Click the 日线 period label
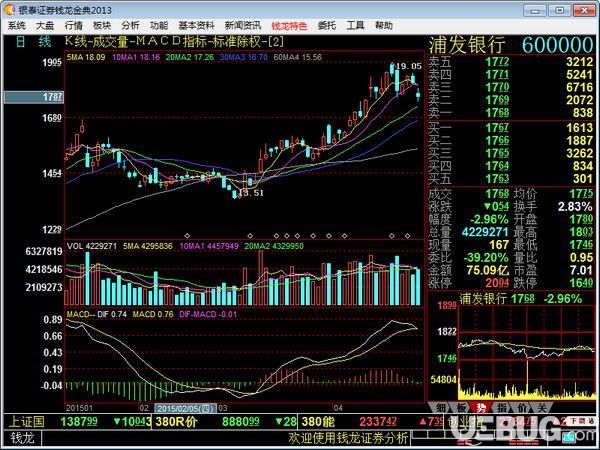 pos(33,42)
